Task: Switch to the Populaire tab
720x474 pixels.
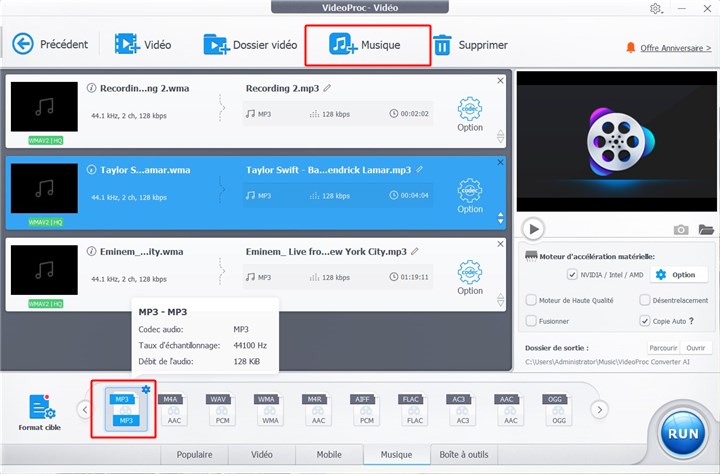Action: (x=194, y=455)
